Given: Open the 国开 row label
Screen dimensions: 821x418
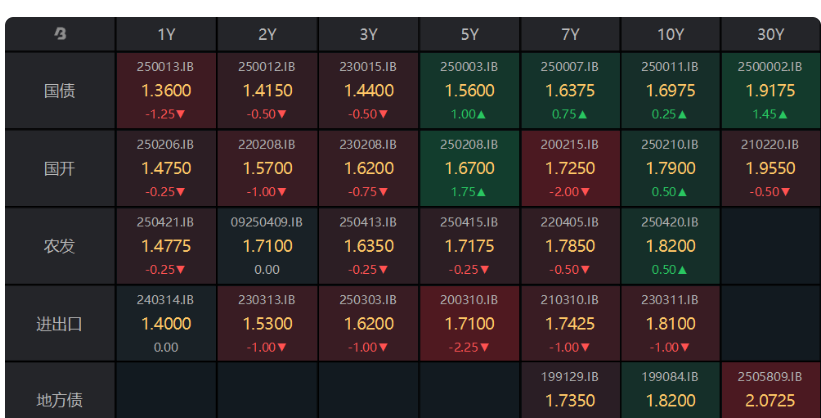Looking at the screenshot, I should point(60,169).
